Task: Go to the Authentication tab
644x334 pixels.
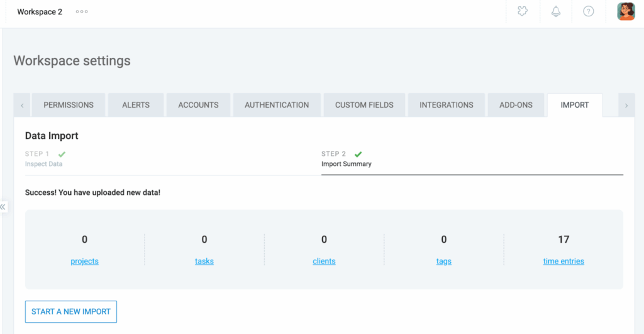Action: point(277,105)
